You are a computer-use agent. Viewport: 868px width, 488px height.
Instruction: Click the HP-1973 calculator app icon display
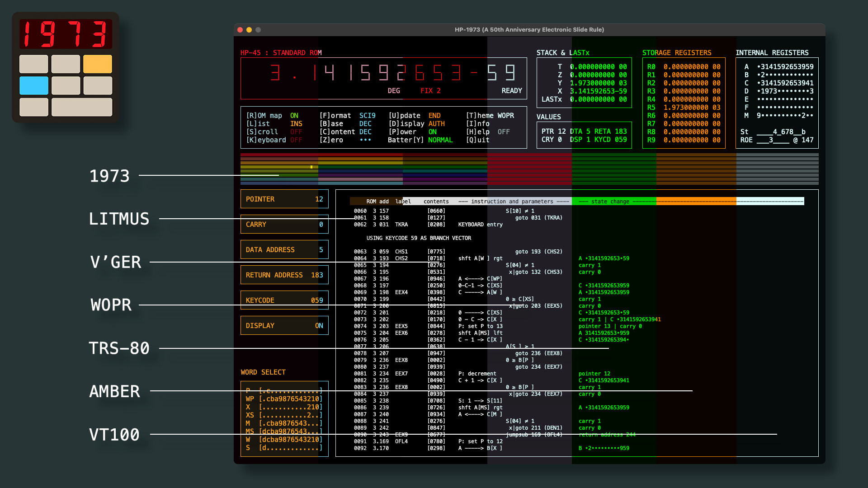coord(66,34)
